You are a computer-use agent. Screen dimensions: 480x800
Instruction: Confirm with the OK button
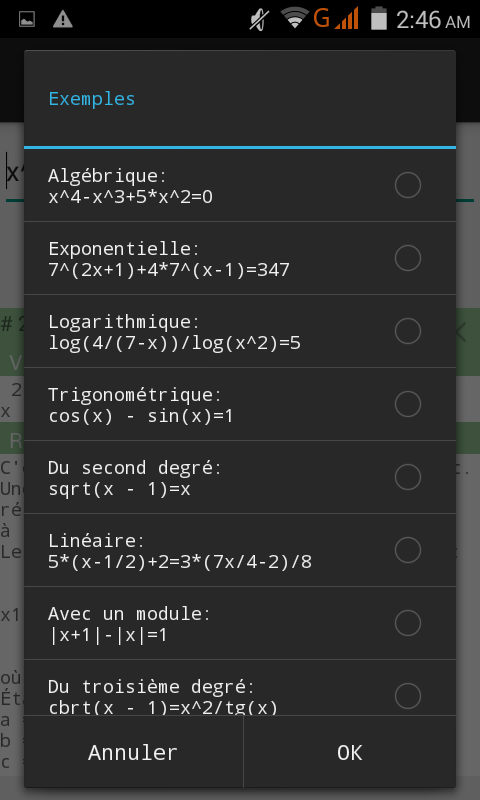pos(350,753)
